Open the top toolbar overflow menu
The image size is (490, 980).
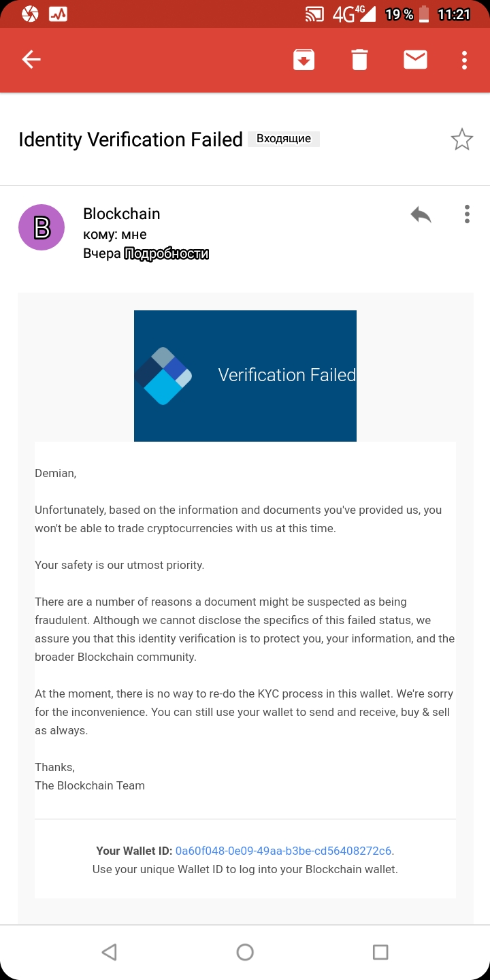[464, 60]
